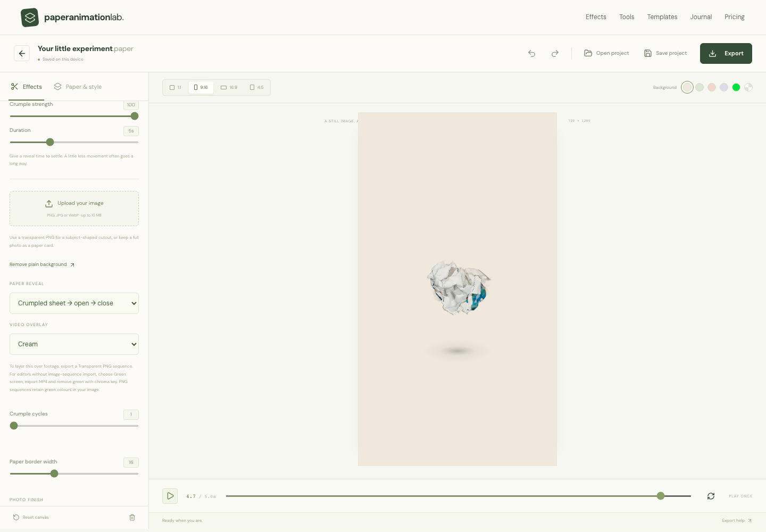Open the Templates page
The height and width of the screenshot is (532, 766).
(x=662, y=17)
